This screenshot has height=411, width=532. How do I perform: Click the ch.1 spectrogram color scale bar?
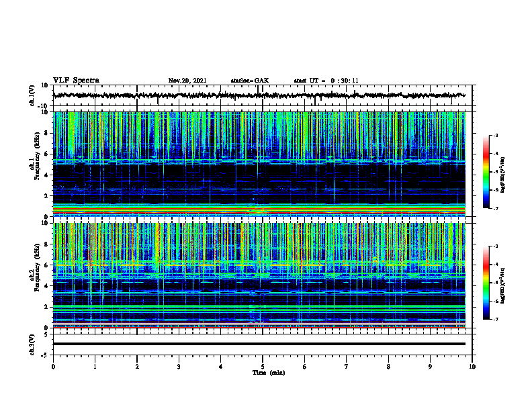point(486,172)
